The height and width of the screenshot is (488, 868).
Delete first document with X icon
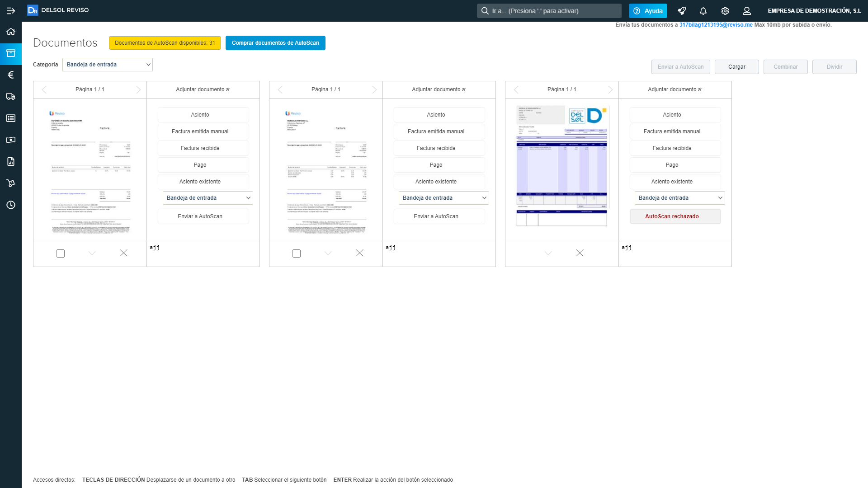pos(123,253)
